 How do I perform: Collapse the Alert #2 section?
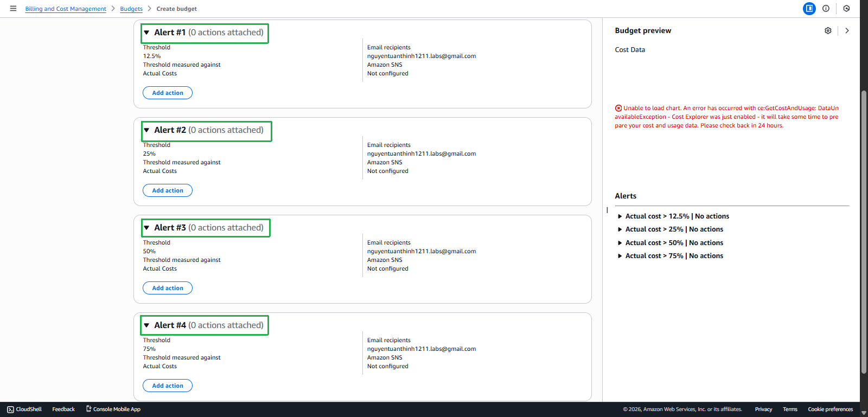(146, 130)
